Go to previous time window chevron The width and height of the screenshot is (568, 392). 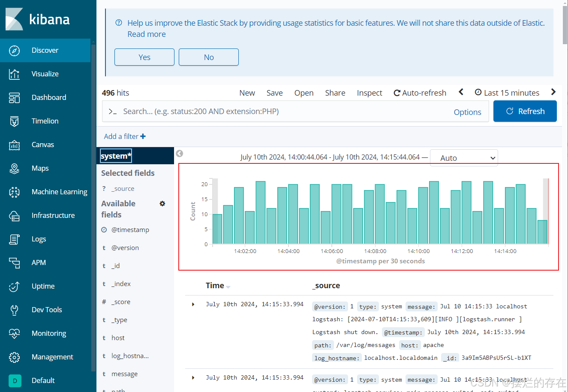tap(461, 92)
